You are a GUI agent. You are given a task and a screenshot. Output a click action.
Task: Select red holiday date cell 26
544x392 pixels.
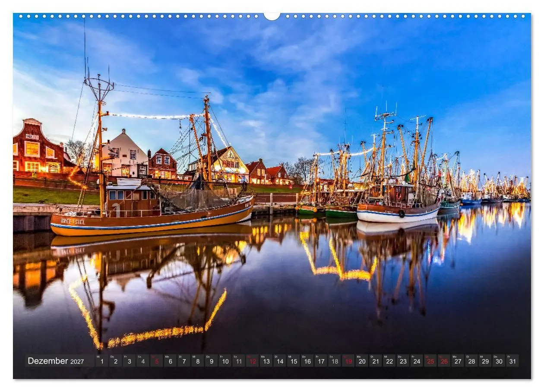444,361
